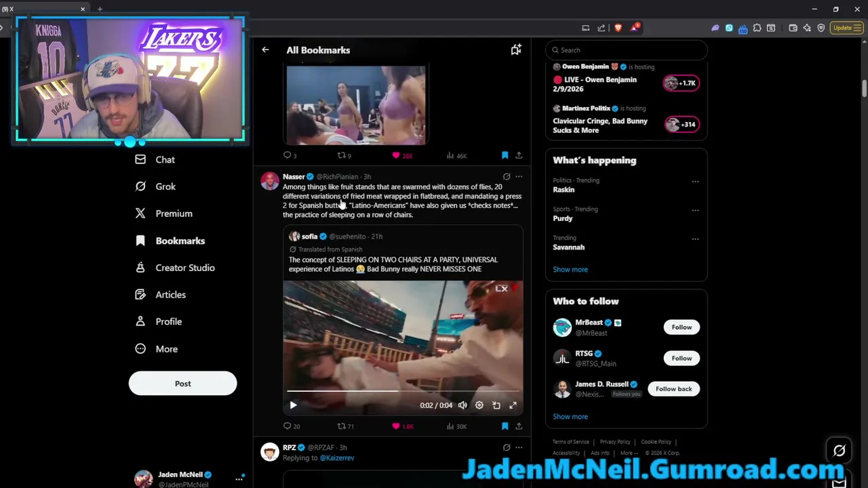This screenshot has height=488, width=868.
Task: Open more options on the RPZ post
Action: [519, 448]
